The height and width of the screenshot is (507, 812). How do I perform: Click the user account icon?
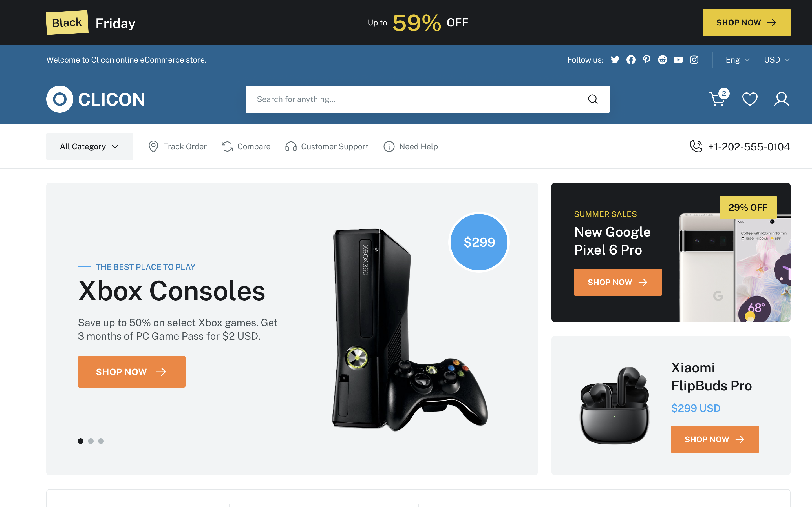pyautogui.click(x=781, y=99)
